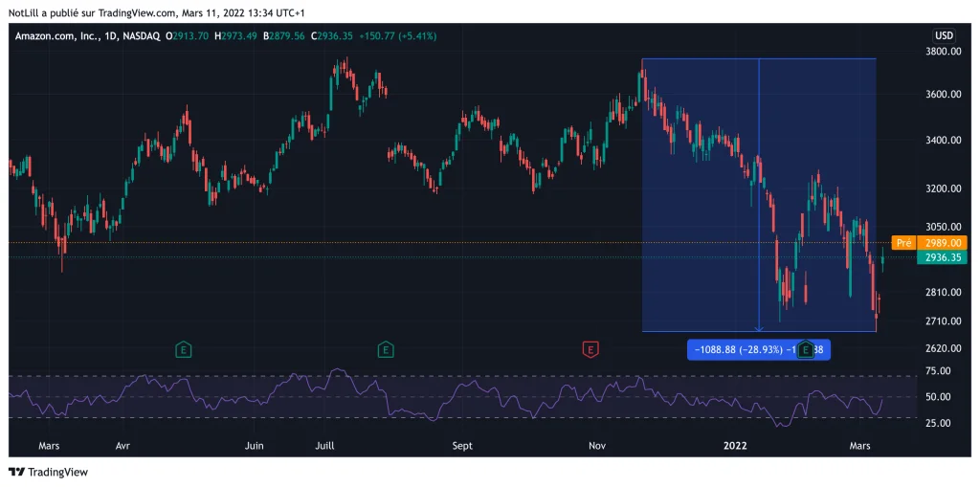This screenshot has width=980, height=487.
Task: Click the change value +150.77 (+5.41%)
Action: [x=399, y=36]
